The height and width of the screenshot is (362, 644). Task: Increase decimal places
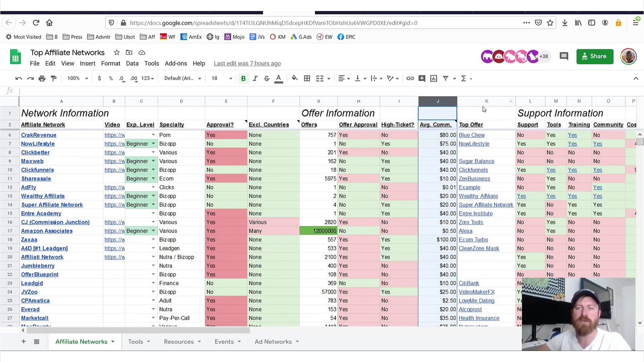tap(133, 78)
